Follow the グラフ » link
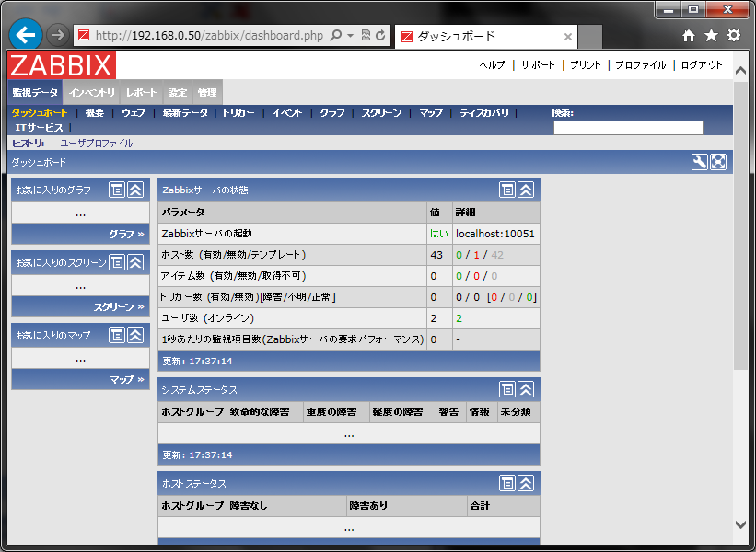 coord(126,234)
